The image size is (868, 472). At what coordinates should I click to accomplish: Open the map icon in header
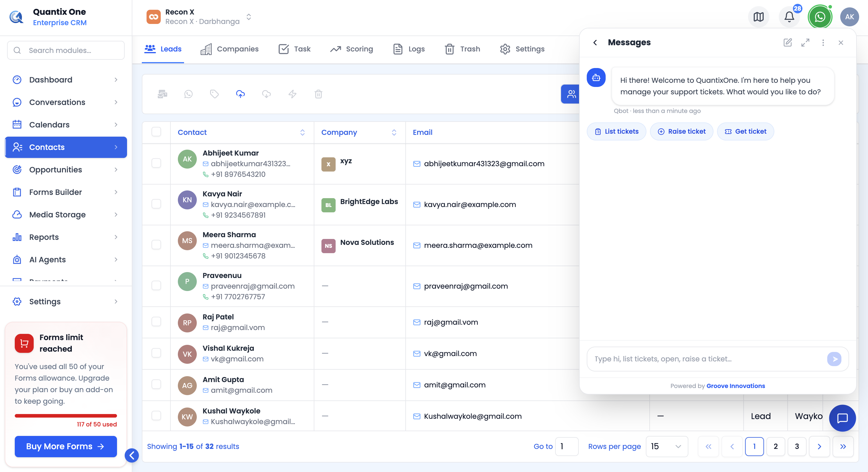coord(758,17)
